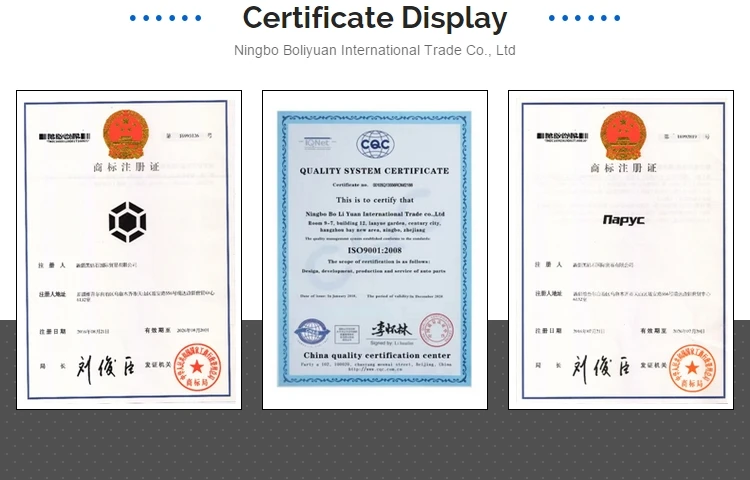Click Ningbo Boliyuan International Trade Co. subtitle
750x480 pixels.
click(x=375, y=50)
